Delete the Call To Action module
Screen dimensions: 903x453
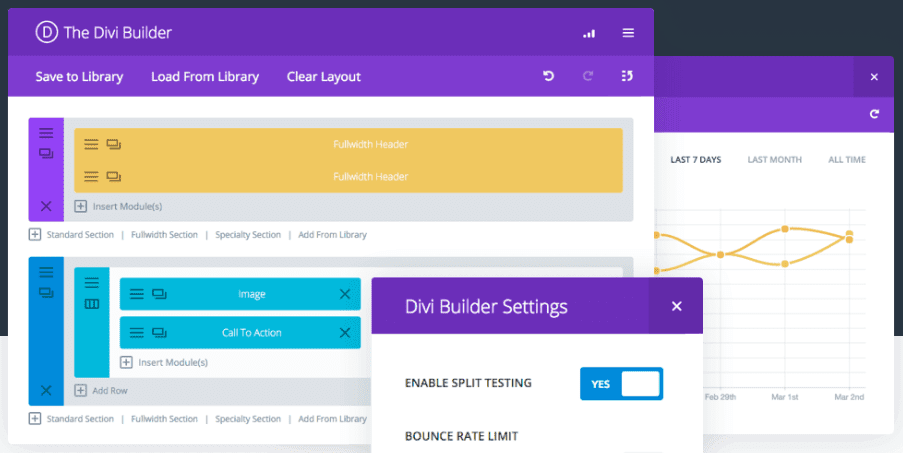click(345, 333)
